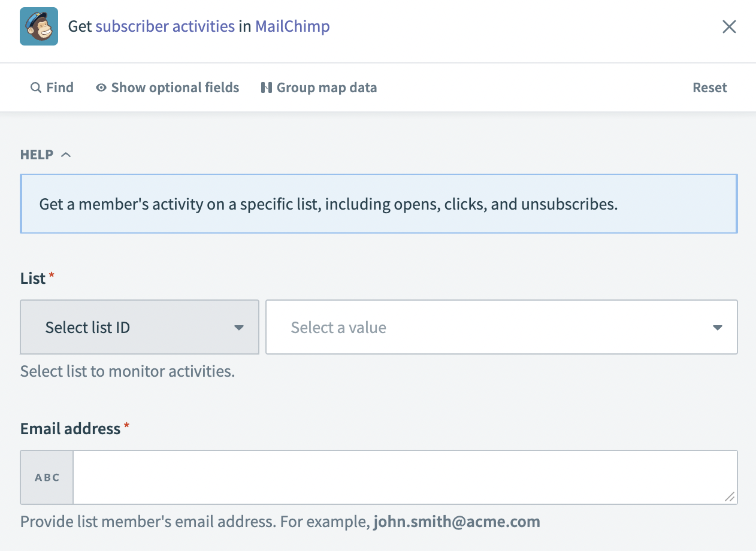Click the Reset button
Viewport: 756px width, 551px height.
[x=709, y=87]
